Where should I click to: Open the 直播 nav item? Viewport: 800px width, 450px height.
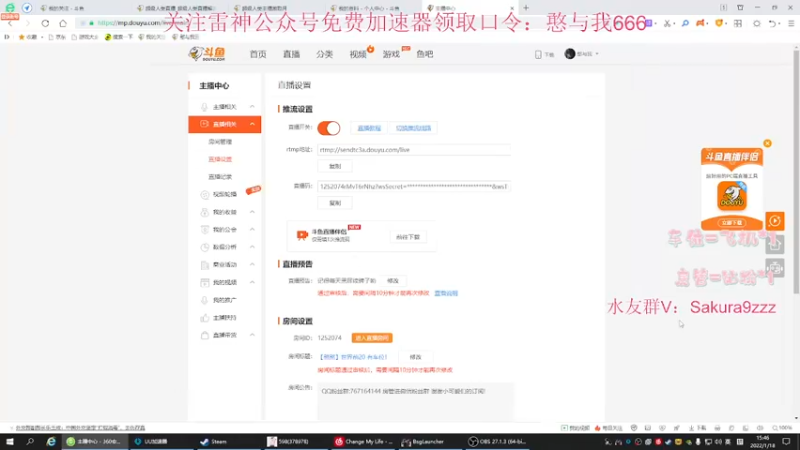[x=291, y=54]
